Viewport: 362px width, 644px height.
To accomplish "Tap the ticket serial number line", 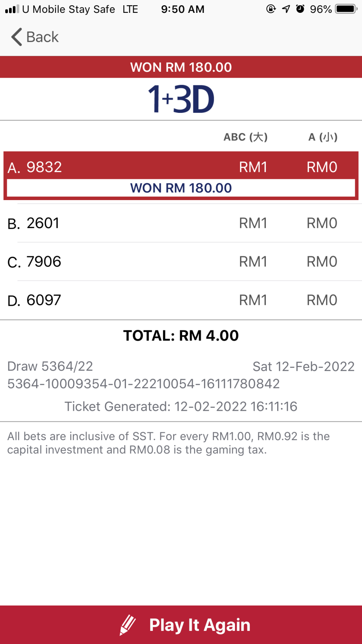I will click(144, 384).
